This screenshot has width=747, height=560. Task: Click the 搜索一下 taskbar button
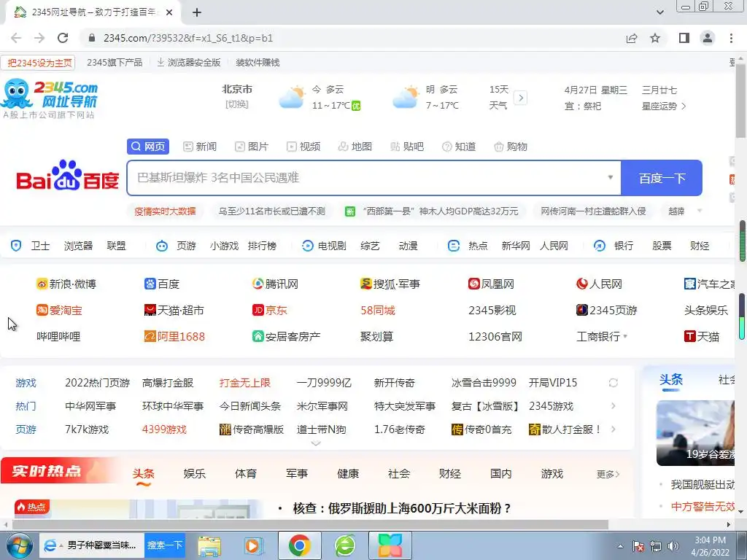(x=165, y=545)
